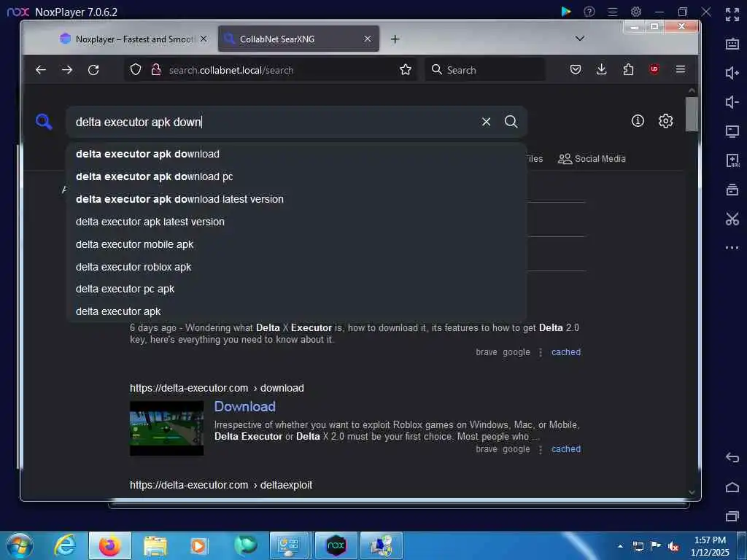Increase volume in NoxPlayer sidebar
The width and height of the screenshot is (747, 560).
pos(732,73)
